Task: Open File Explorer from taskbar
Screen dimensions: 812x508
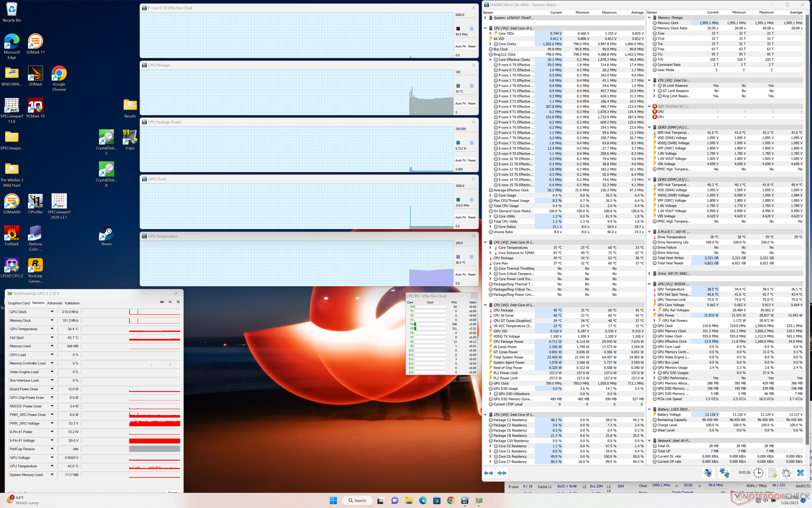Action: coord(409,500)
